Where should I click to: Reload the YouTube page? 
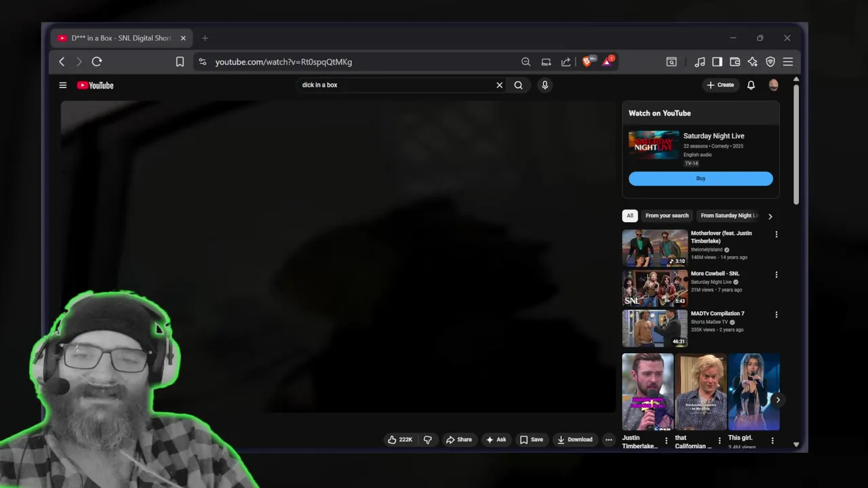click(x=97, y=62)
